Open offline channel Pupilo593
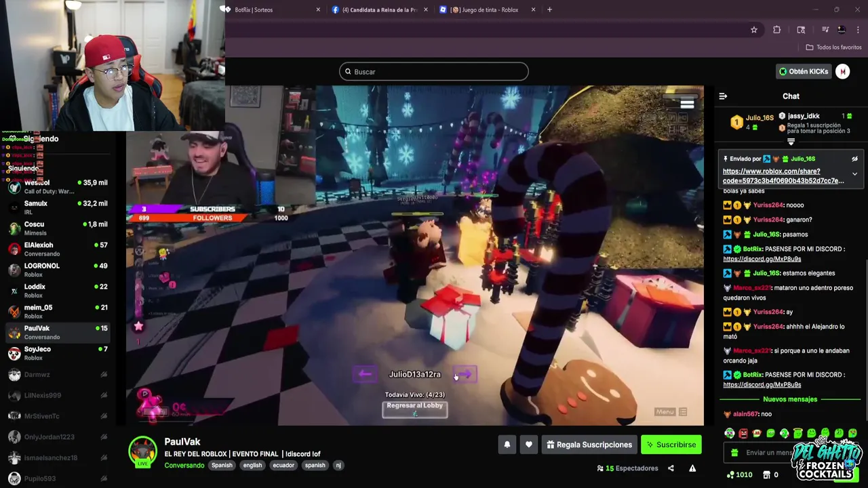This screenshot has height=488, width=868. click(58, 479)
